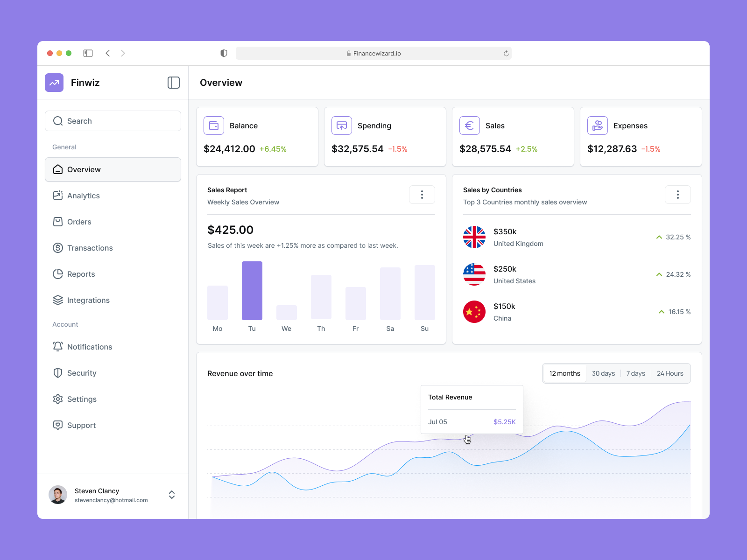Click the Finwiz logo icon

54,83
